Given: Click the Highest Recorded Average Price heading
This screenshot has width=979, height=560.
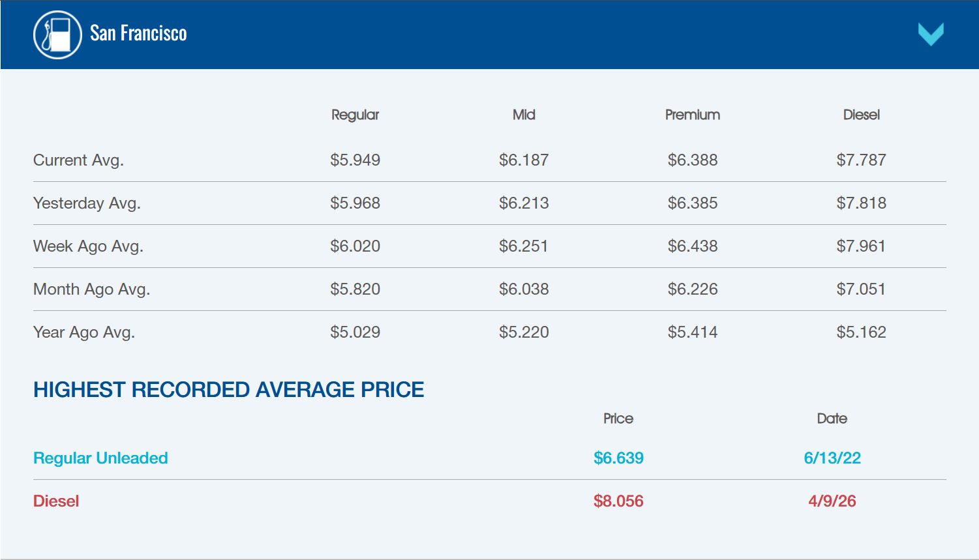Looking at the screenshot, I should [228, 390].
